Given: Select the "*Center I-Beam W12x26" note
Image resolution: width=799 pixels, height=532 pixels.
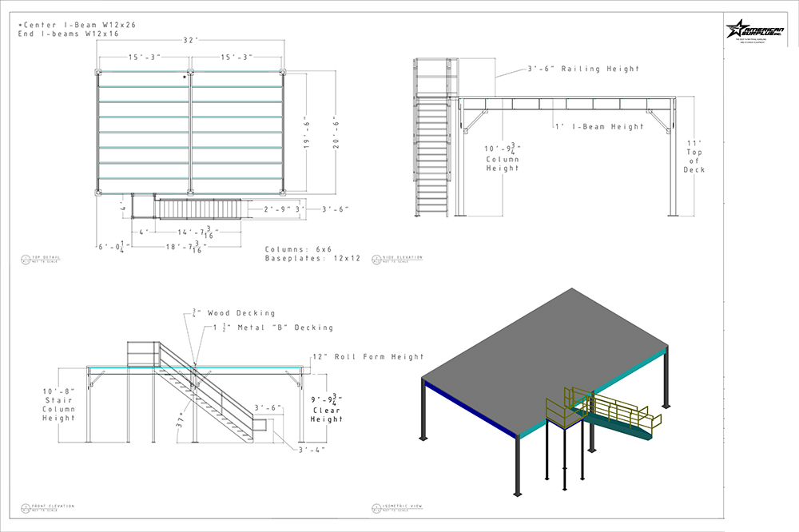Looking at the screenshot, I should [x=77, y=25].
